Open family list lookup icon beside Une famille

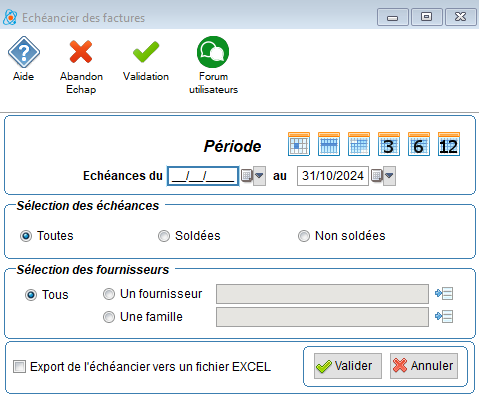444,316
